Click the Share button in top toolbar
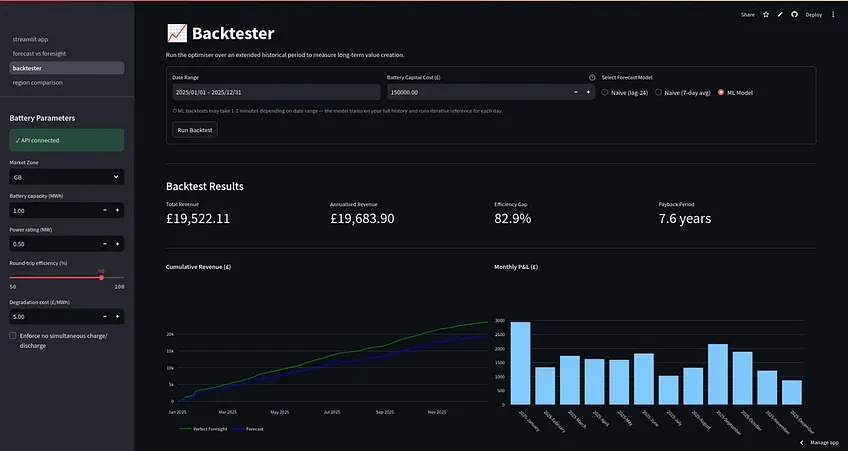The image size is (848, 451). coord(747,15)
